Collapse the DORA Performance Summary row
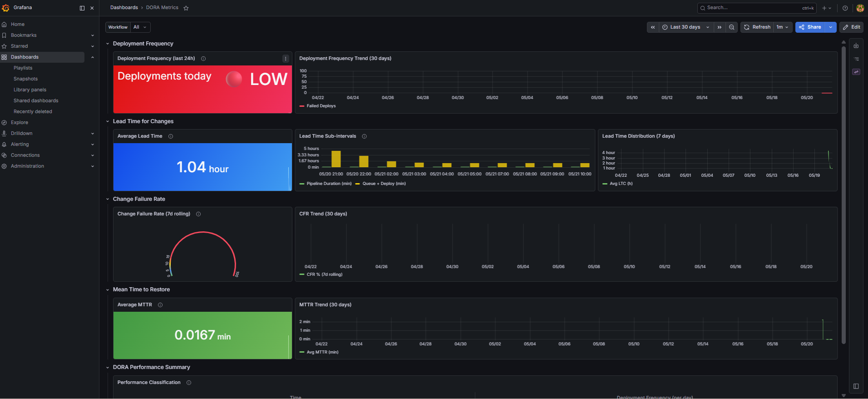The image size is (868, 399). [x=108, y=368]
